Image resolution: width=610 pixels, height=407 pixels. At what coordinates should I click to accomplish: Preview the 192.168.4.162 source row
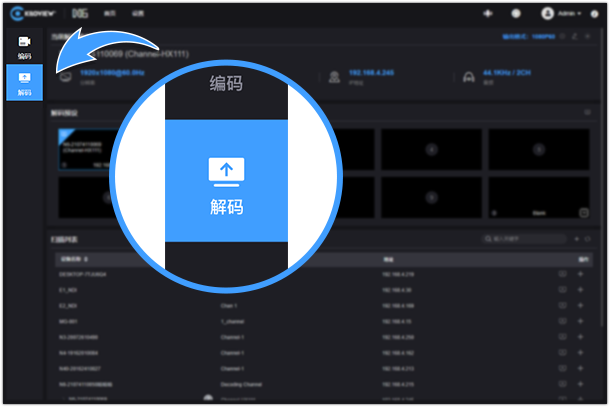[563, 353]
